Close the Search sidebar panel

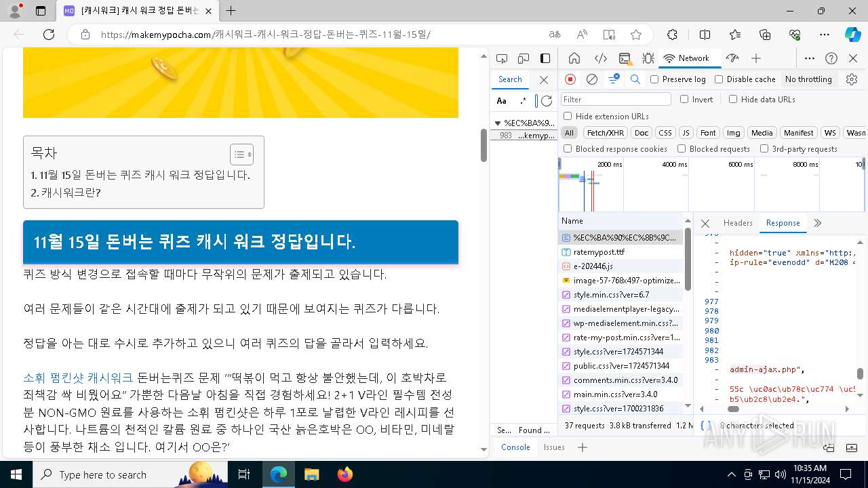543,79
